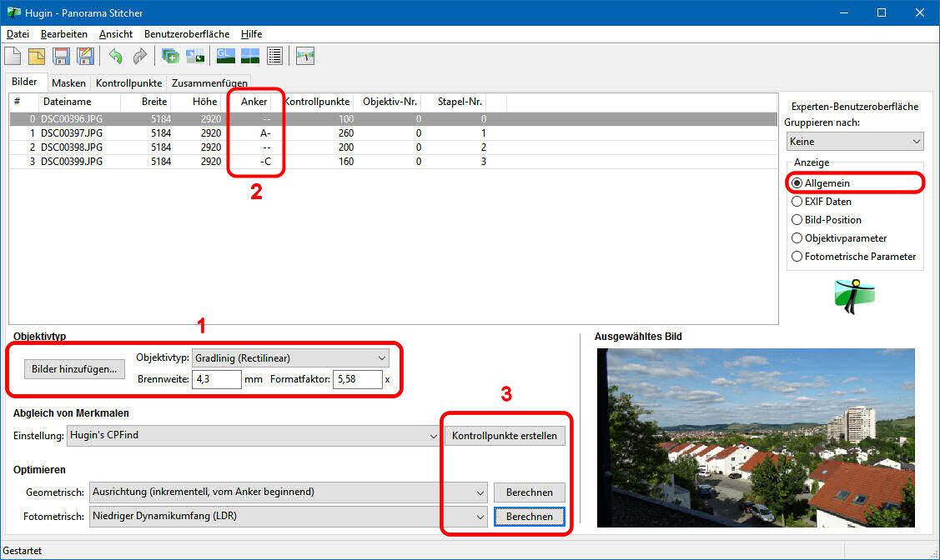Click the undo arrow icon

115,56
